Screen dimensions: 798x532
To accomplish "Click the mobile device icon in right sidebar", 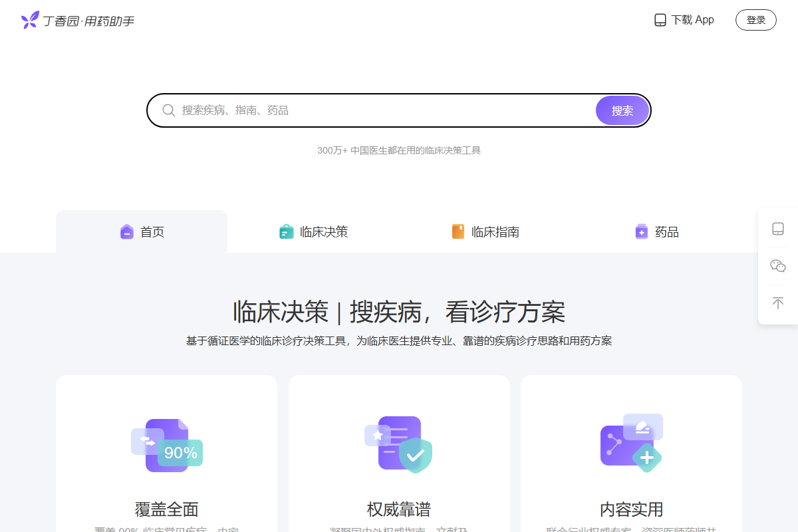I will tap(777, 228).
